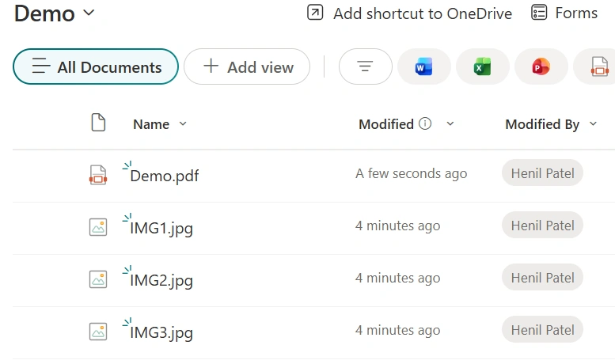Click '4 minutes ago' in the IMG3.jpg row
Screen dimensions: 615x364
pos(397,330)
